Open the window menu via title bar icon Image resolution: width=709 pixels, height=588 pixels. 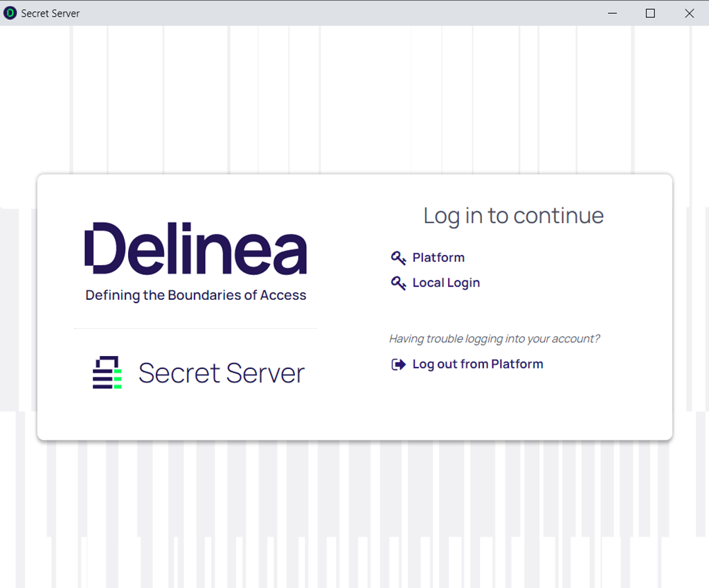click(10, 13)
